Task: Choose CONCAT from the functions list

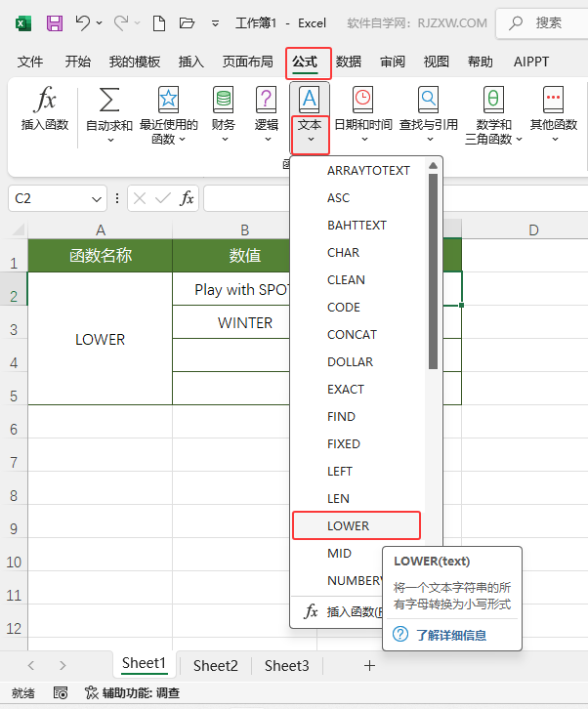Action: (x=358, y=335)
